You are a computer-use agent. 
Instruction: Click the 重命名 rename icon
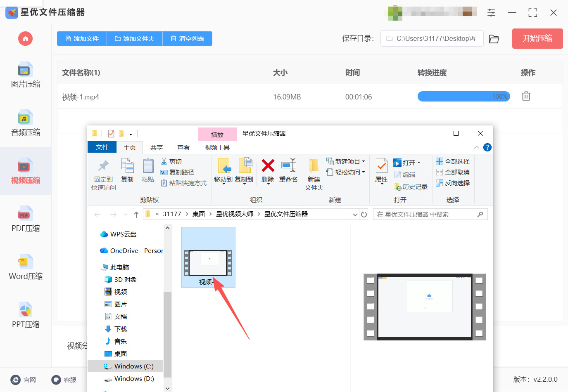(288, 166)
